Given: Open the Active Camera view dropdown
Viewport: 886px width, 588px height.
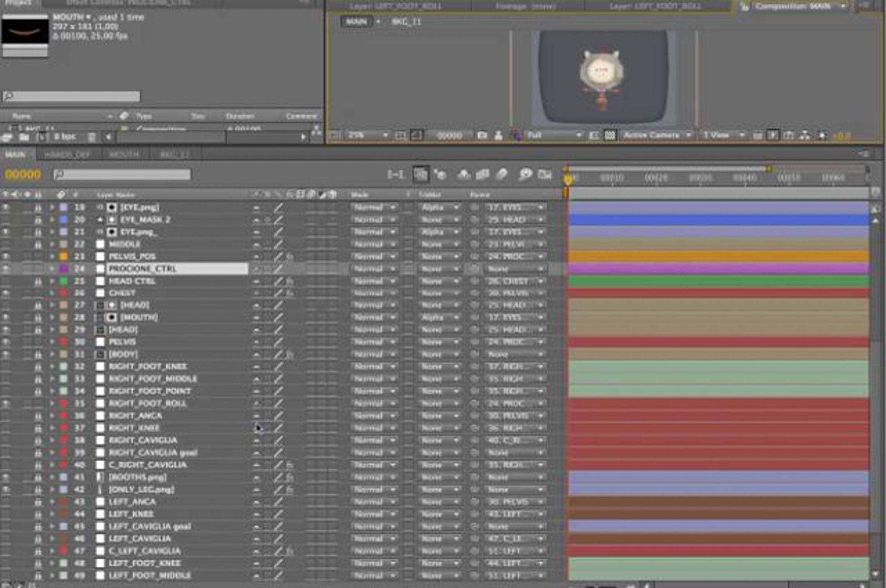Looking at the screenshot, I should pos(657,135).
